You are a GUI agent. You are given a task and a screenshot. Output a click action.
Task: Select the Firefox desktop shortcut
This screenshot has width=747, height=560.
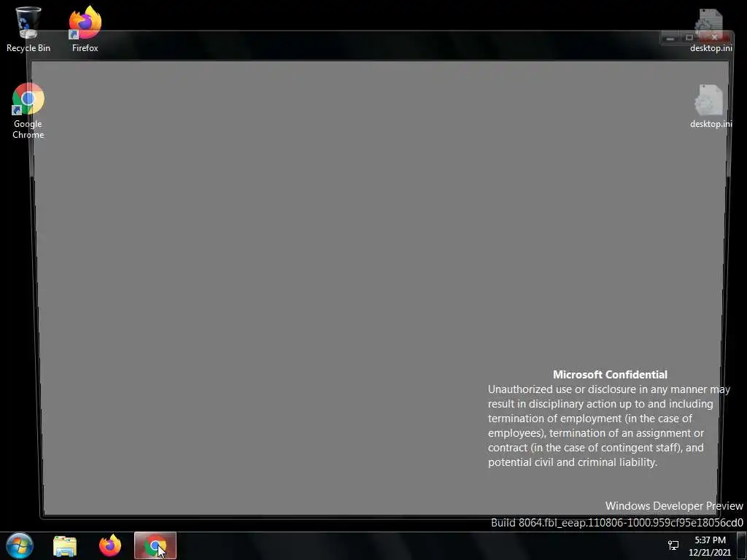85,29
